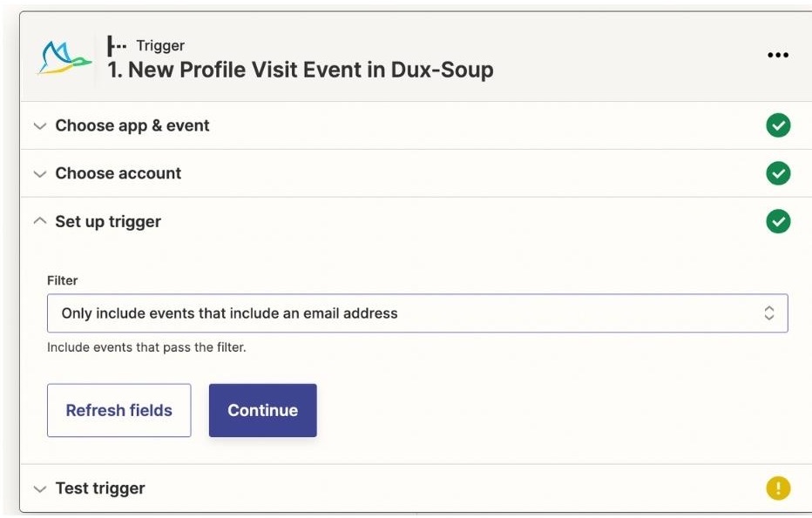Expand the Test trigger chevron
Viewport: 812px width, 518px height.
click(40, 488)
